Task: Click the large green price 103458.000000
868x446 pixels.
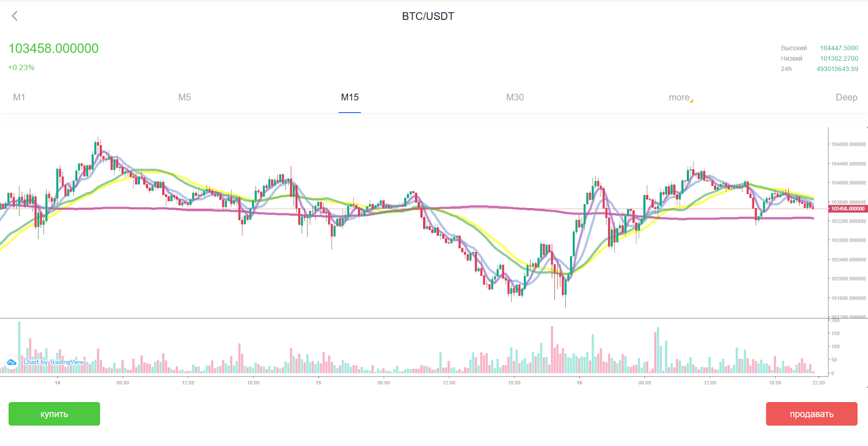Action: pyautogui.click(x=54, y=48)
